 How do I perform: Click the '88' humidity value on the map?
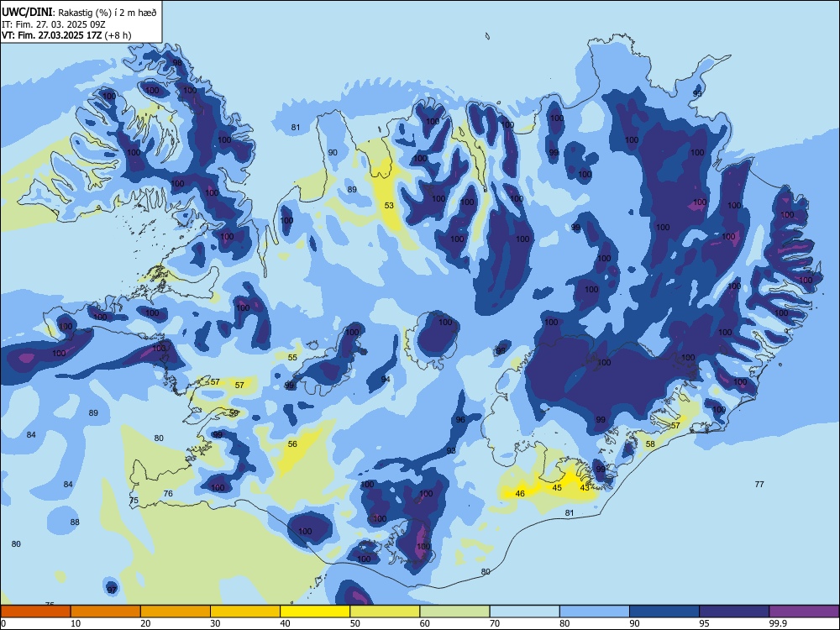tap(75, 522)
